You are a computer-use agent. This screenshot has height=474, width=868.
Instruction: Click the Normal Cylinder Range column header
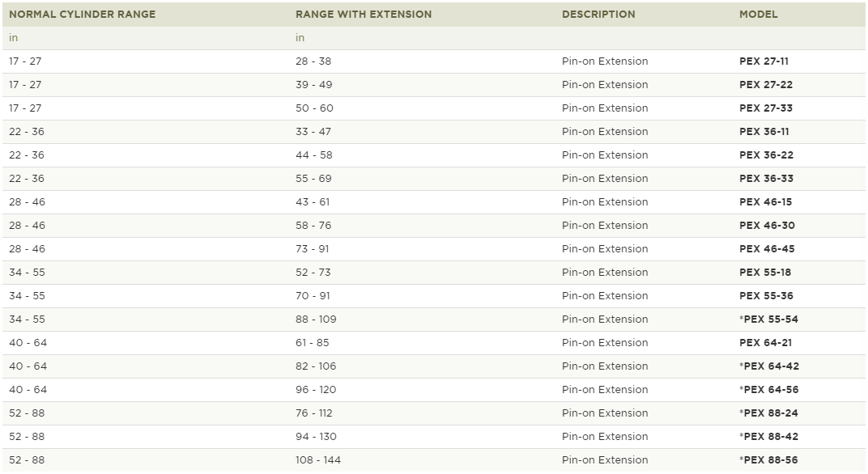tap(82, 15)
